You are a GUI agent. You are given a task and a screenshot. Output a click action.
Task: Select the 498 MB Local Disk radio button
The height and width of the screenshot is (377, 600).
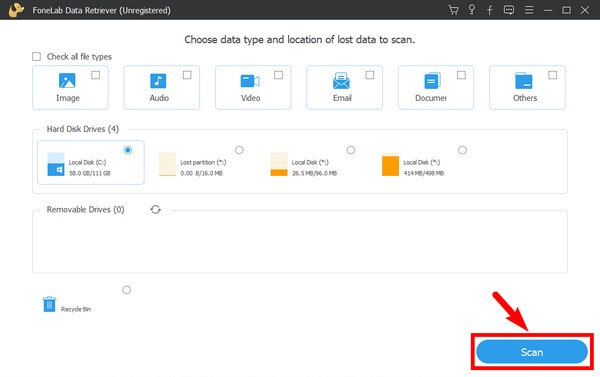coord(462,150)
